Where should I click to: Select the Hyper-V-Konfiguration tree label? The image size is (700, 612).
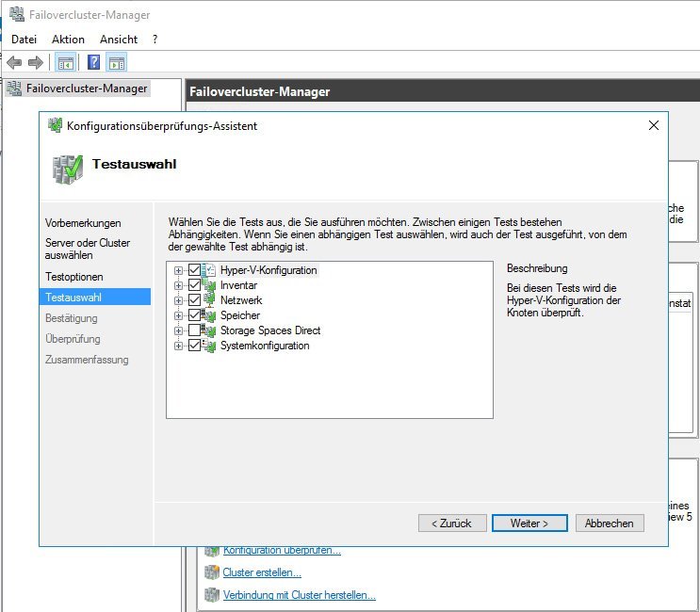pos(269,270)
